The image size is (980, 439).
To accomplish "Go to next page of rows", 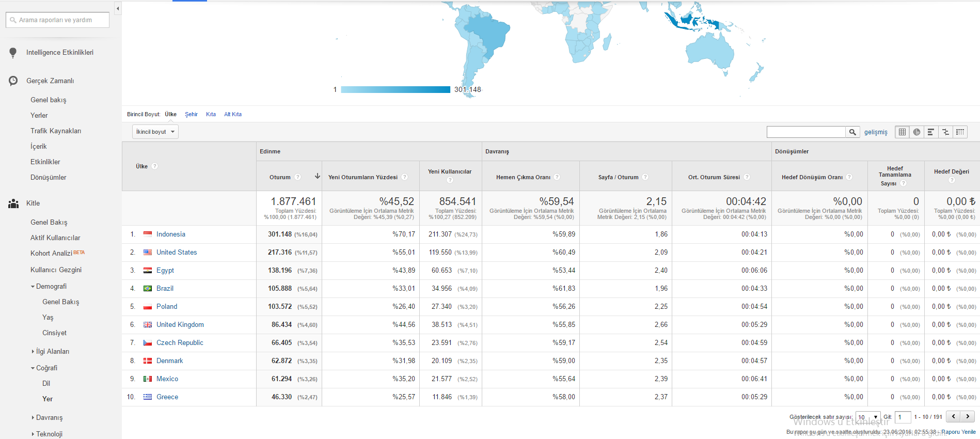I will [x=968, y=416].
